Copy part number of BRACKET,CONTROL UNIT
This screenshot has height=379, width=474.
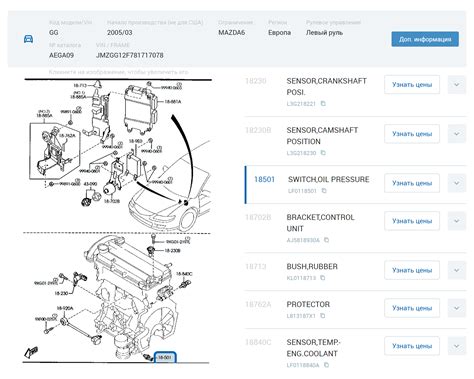326,240
